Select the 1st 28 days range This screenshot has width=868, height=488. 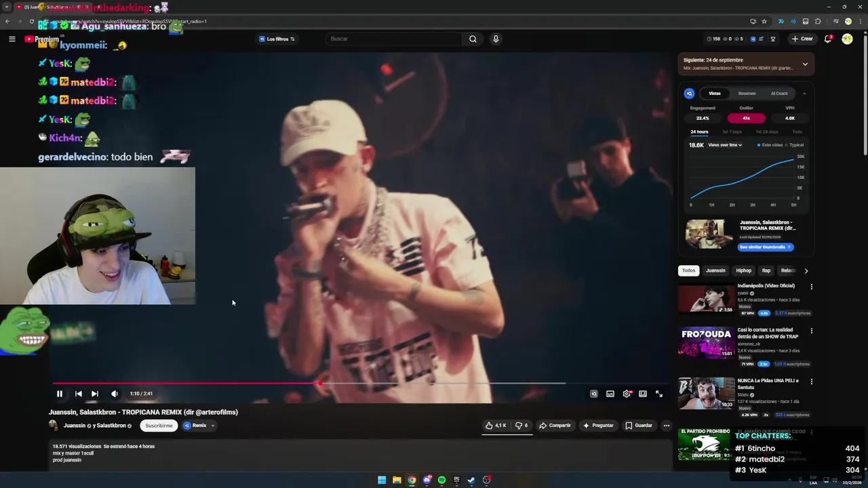click(767, 131)
